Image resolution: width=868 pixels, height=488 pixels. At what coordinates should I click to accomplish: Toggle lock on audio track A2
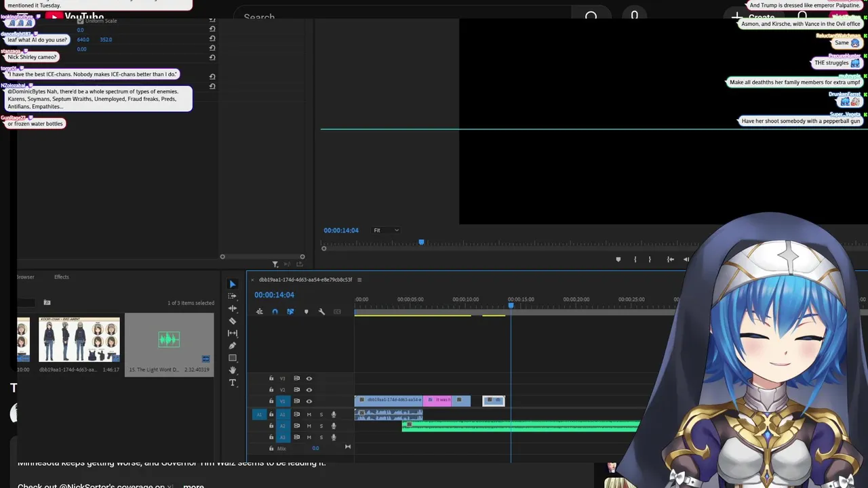(271, 426)
